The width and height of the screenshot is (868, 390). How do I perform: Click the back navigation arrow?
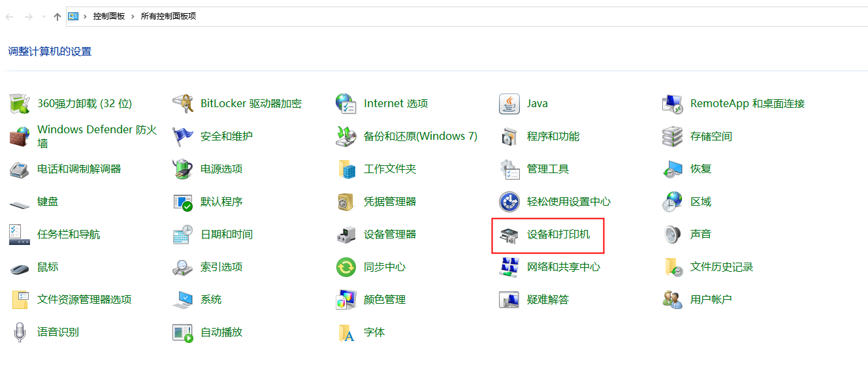pyautogui.click(x=10, y=17)
